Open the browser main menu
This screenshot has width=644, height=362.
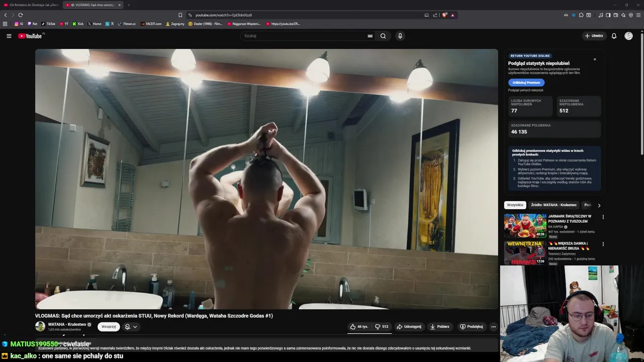639,15
